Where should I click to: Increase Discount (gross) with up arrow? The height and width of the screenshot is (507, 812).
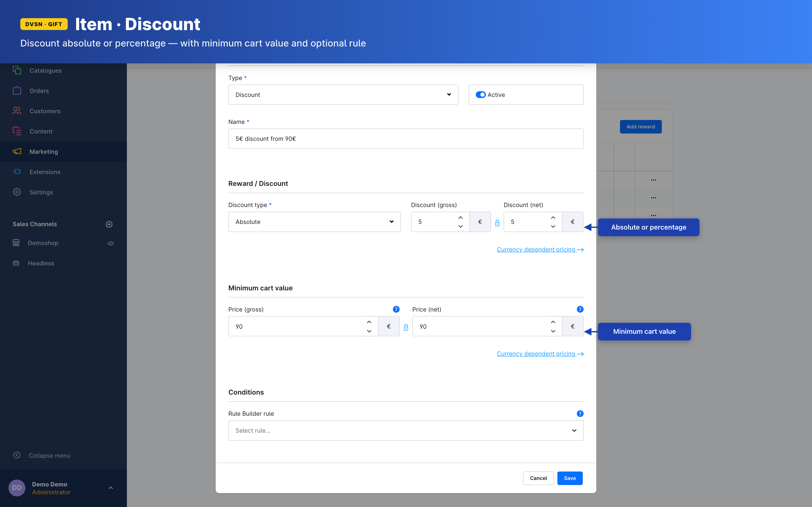(x=460, y=218)
